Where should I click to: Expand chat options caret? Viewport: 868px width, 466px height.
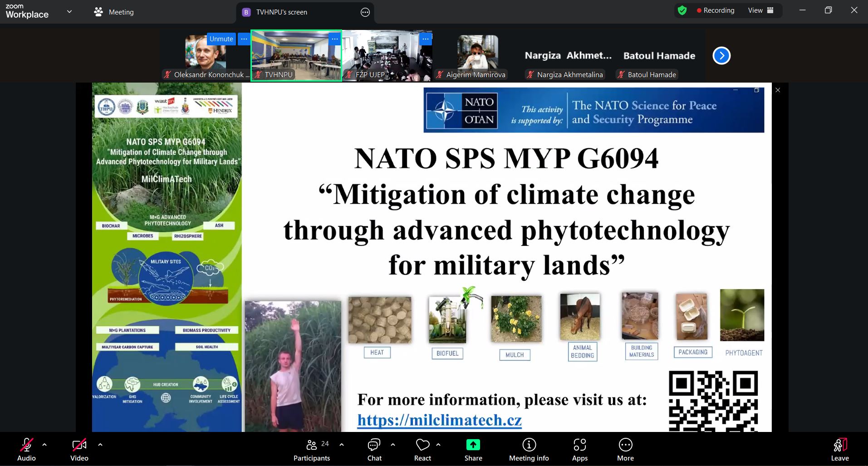tap(393, 445)
